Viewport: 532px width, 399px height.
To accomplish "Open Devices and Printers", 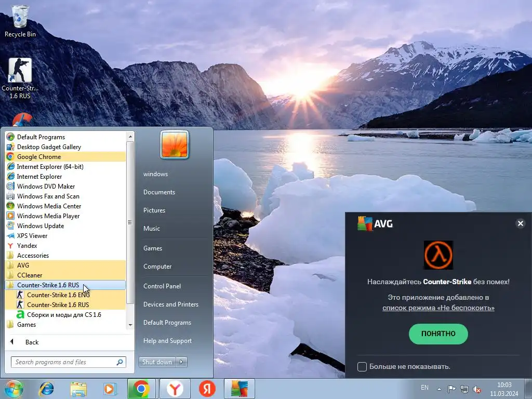I will tap(170, 304).
